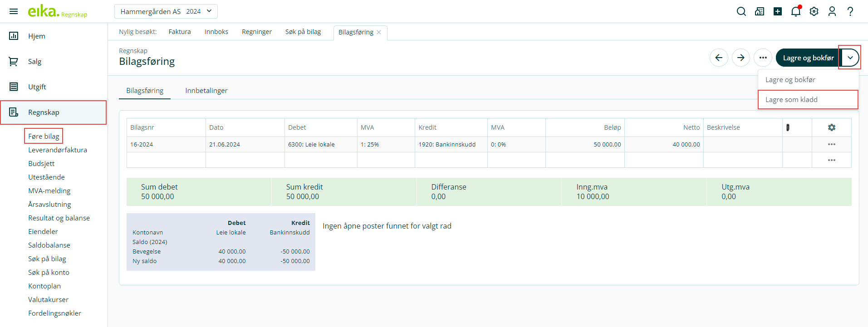Open row menu for voucher 16-2024

coord(832,144)
